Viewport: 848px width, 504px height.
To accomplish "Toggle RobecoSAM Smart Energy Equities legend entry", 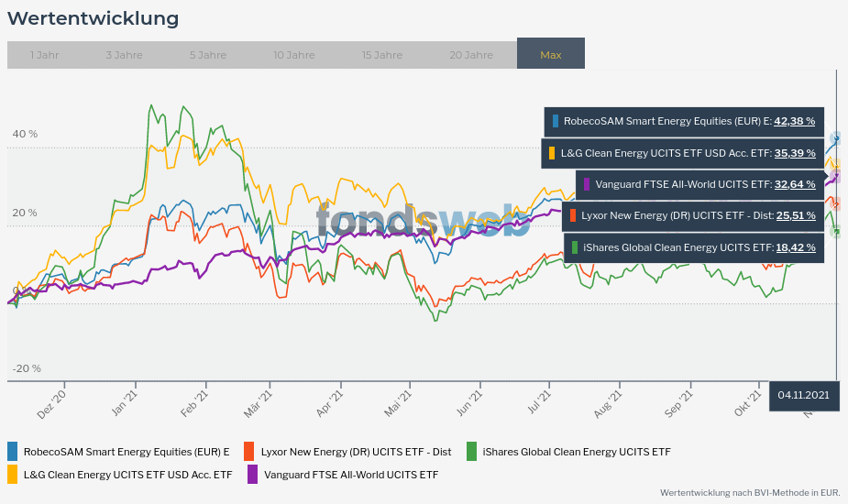I will [x=127, y=452].
